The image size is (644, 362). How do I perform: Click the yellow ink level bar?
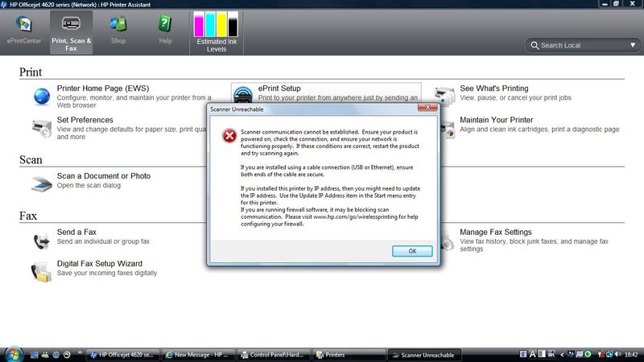(221, 25)
